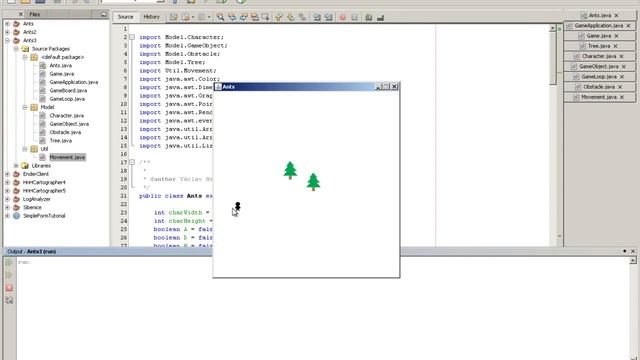Click Re-run with different parameters icon
Screen dimensions: 640x360
click(9, 275)
